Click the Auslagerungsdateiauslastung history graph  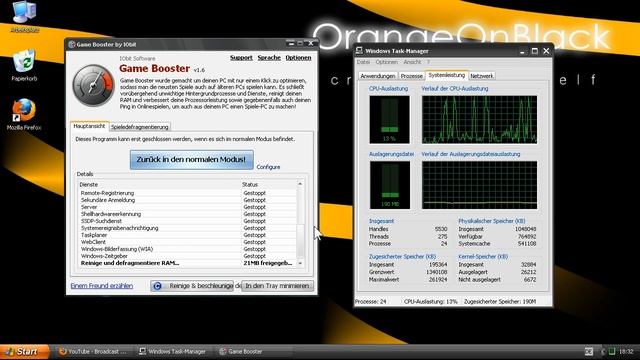480,185
